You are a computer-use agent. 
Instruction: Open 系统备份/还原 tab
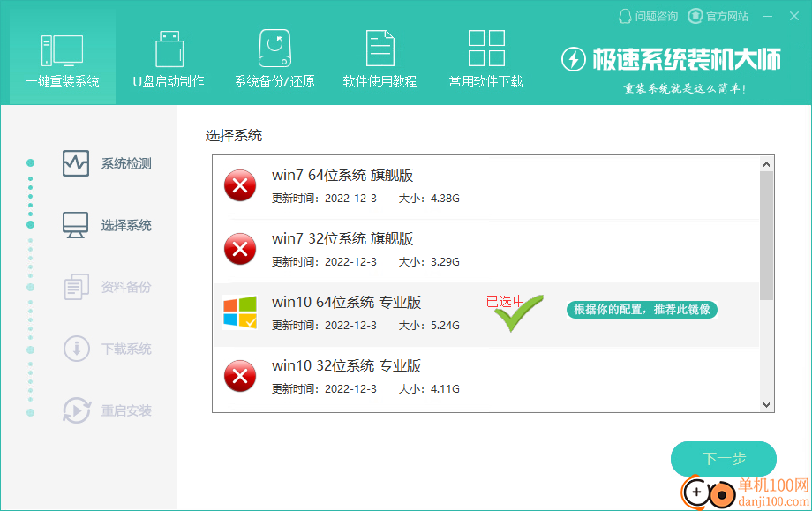(274, 57)
